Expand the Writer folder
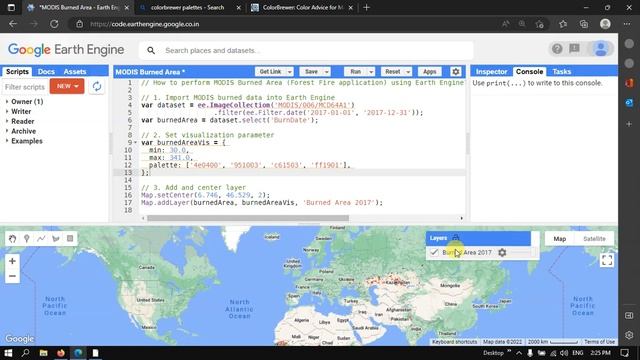Viewport: 640px width, 360px height. 7,111
